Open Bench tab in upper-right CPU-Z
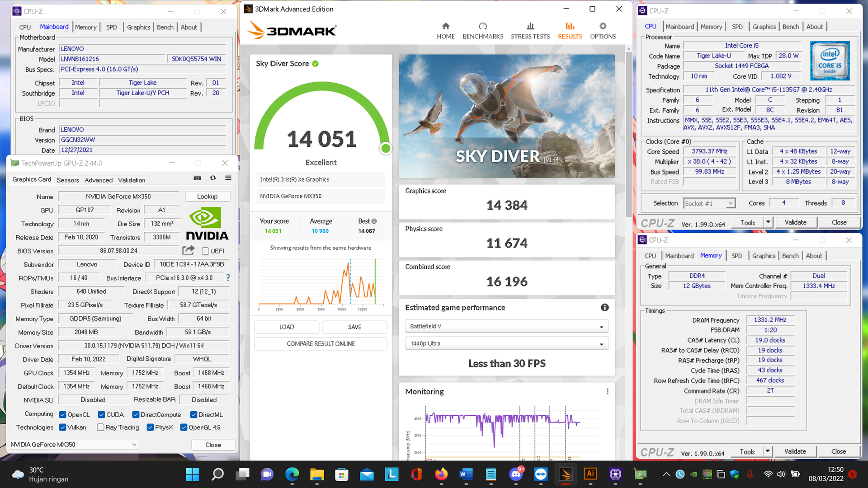This screenshot has width=868, height=488. coord(791,27)
